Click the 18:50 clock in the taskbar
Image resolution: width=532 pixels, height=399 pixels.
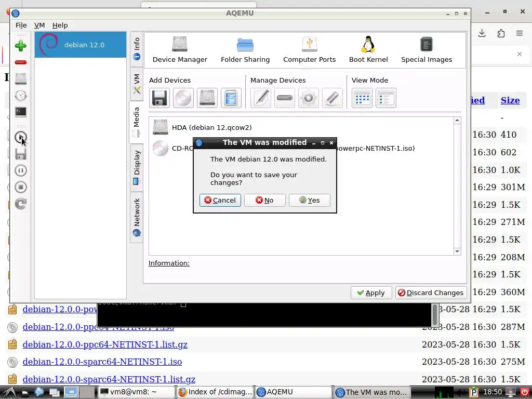(493, 392)
